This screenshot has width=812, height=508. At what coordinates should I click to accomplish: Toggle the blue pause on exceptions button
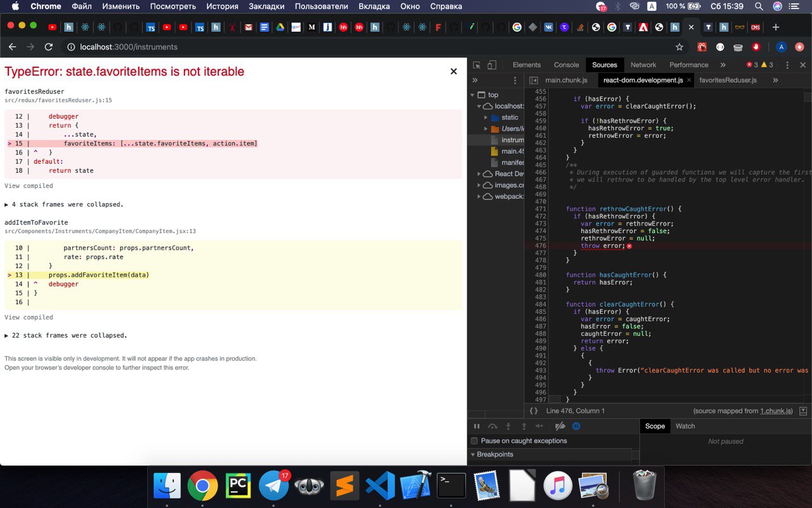click(x=577, y=426)
